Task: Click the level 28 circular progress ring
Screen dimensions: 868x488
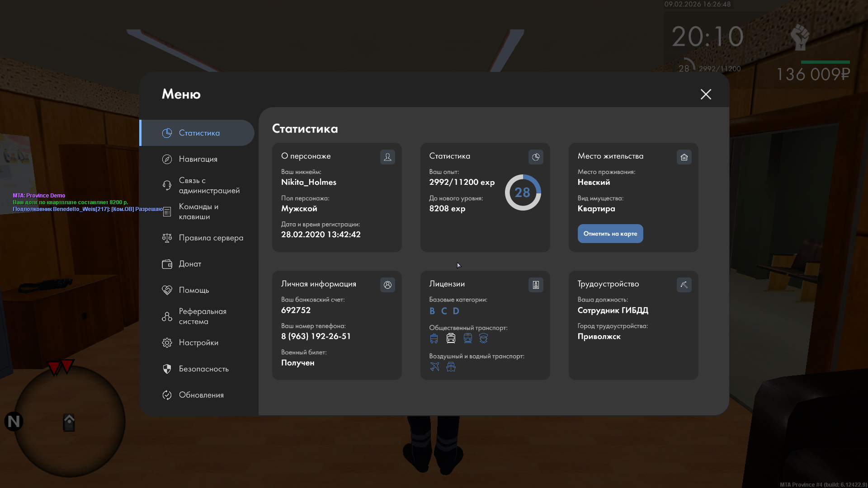Action: coord(523,192)
